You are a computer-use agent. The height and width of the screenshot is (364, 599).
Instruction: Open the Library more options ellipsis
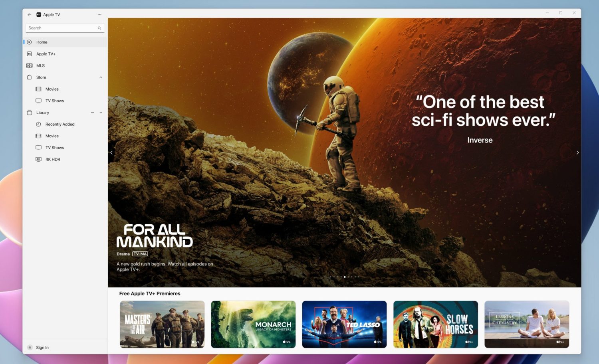point(93,113)
